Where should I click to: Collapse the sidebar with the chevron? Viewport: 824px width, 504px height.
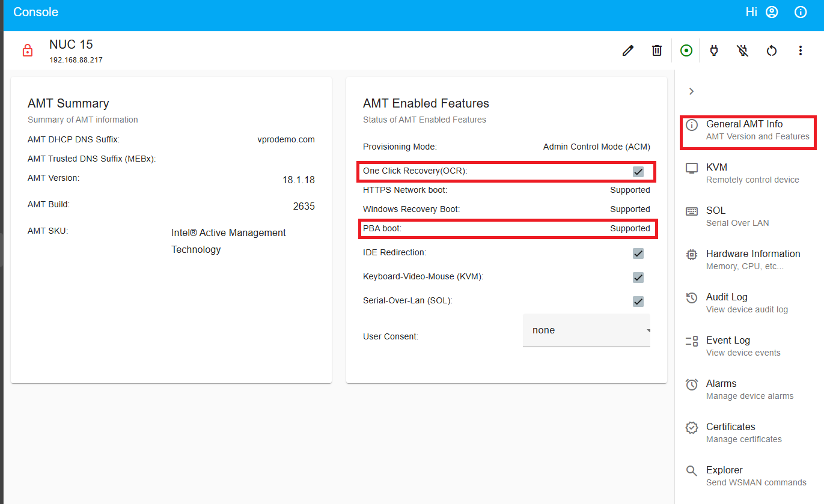(x=691, y=91)
